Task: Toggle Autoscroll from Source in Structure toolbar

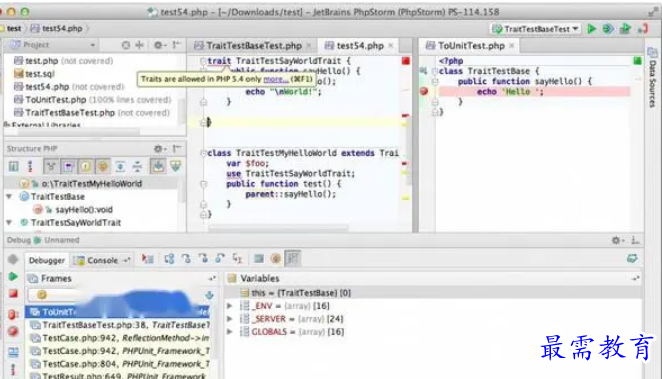Action: tap(176, 166)
